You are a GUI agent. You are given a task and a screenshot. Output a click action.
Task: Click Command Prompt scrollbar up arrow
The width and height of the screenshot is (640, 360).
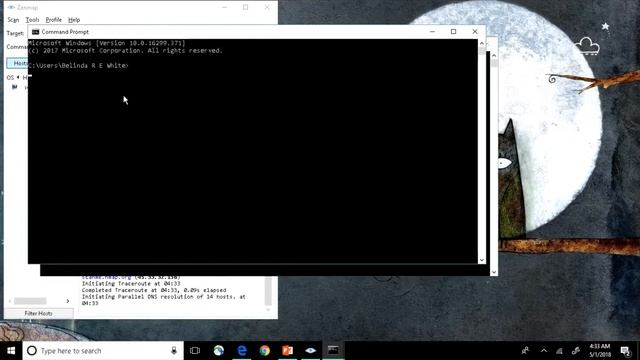(482, 43)
